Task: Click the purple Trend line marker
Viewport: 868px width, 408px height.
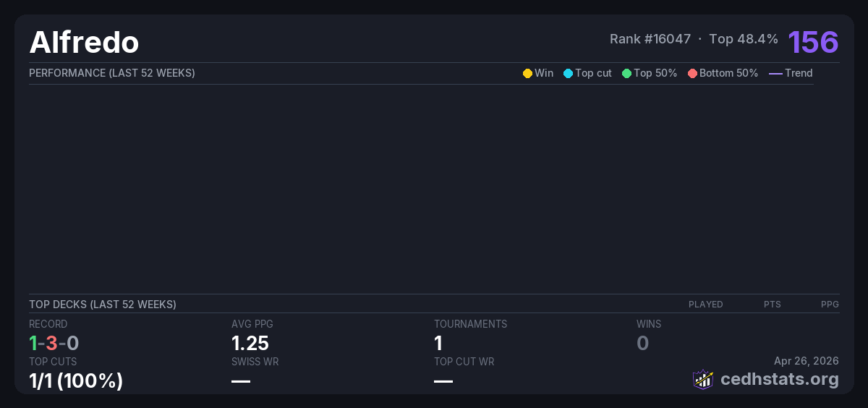Action: click(775, 73)
